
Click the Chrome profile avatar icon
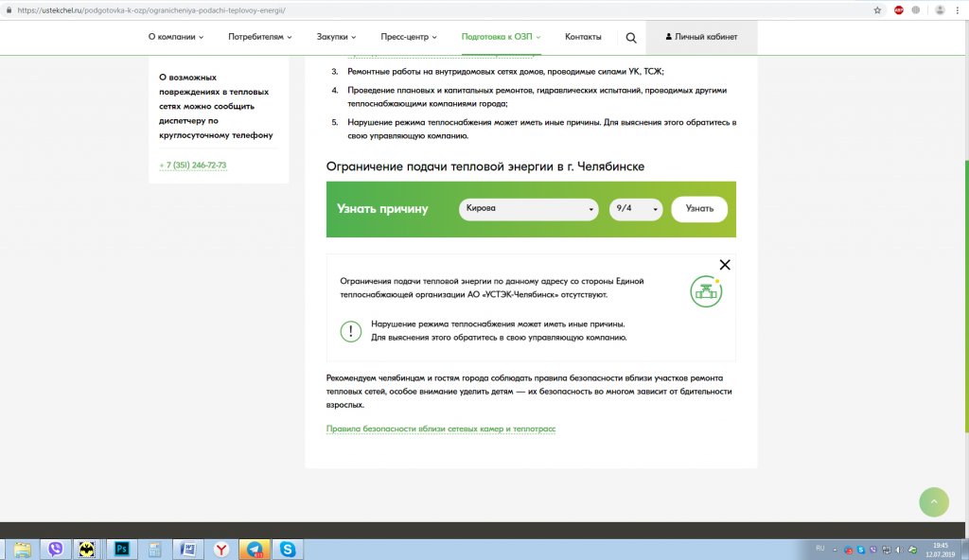point(940,9)
